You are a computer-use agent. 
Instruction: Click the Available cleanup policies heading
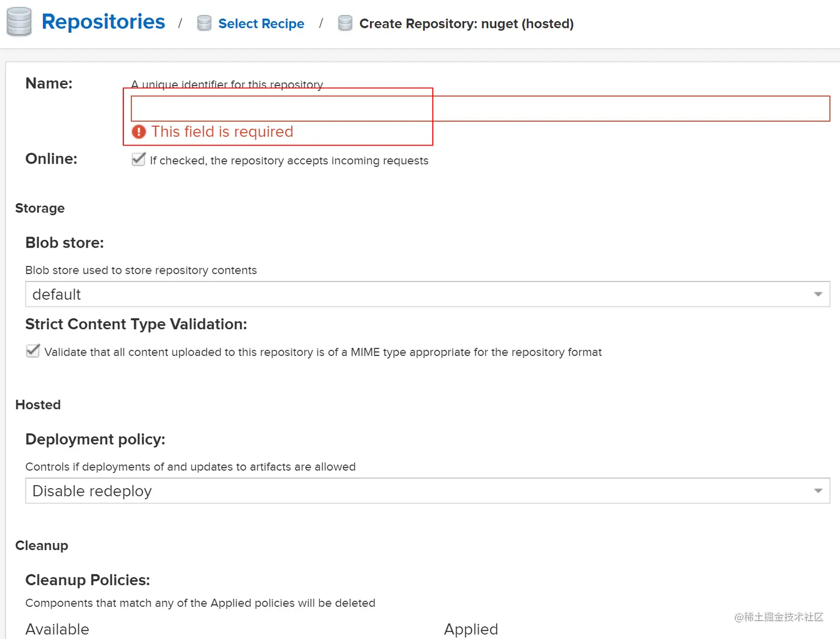[x=57, y=629]
